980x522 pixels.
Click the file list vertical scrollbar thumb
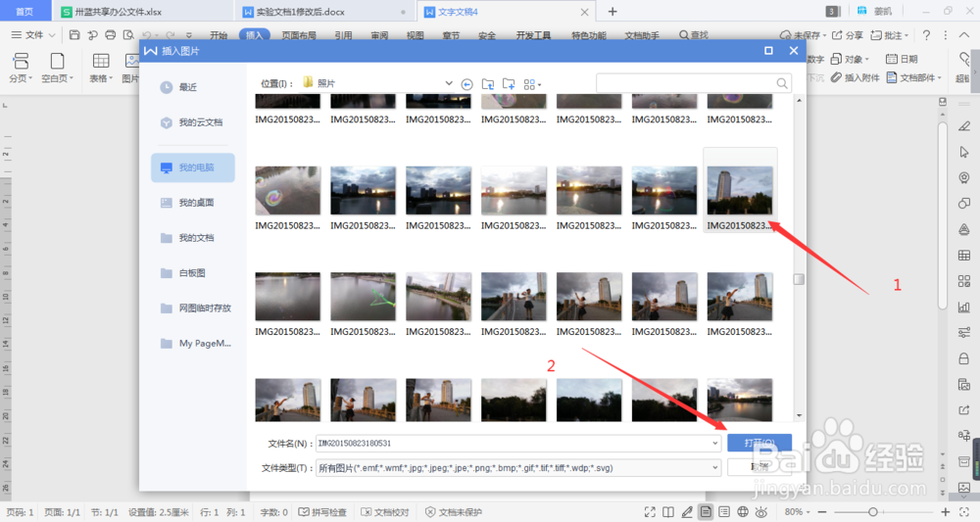[x=799, y=279]
